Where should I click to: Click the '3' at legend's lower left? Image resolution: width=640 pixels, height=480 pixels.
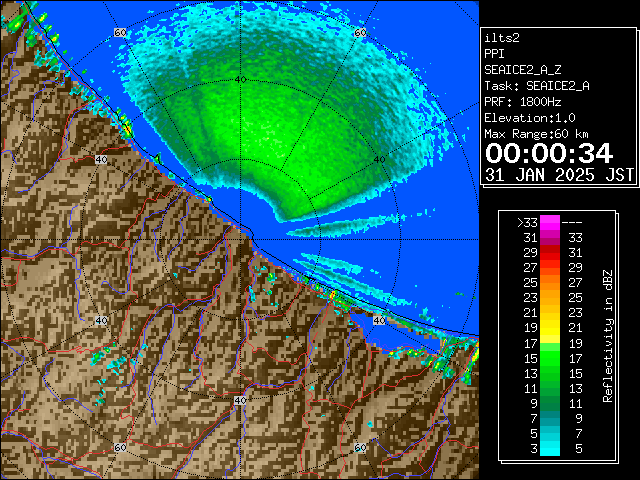pos(534,449)
